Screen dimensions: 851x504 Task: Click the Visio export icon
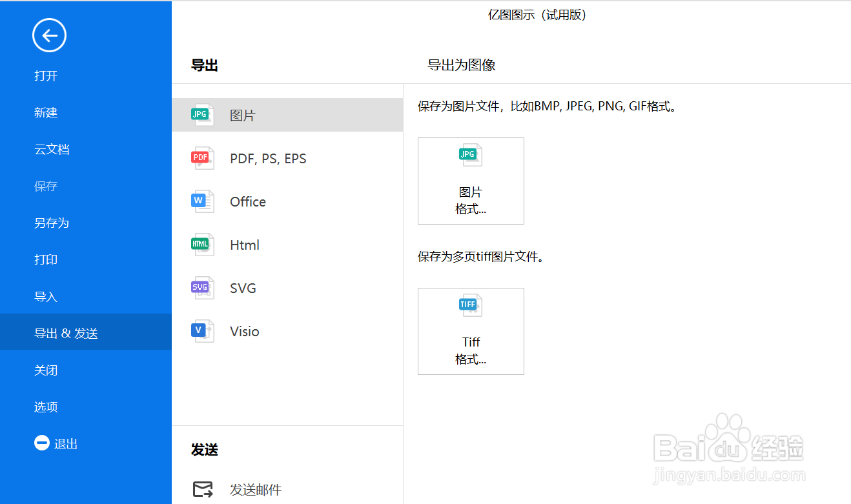(202, 330)
